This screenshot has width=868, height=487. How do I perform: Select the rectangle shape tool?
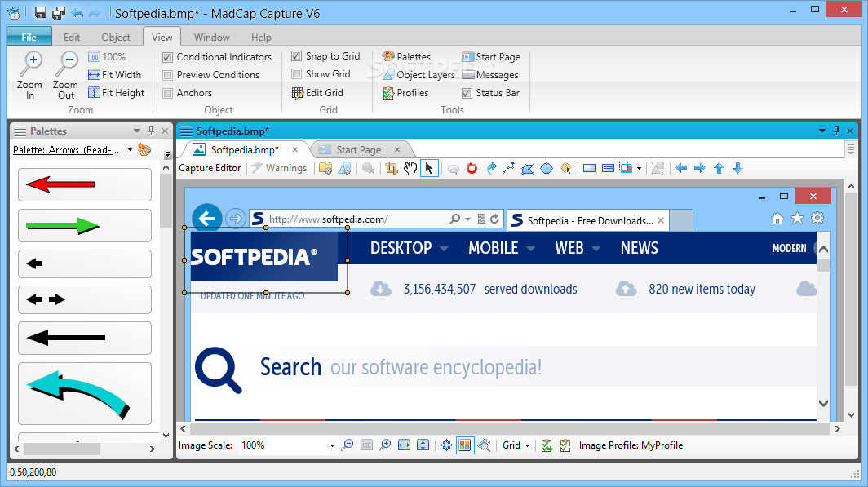coord(589,168)
